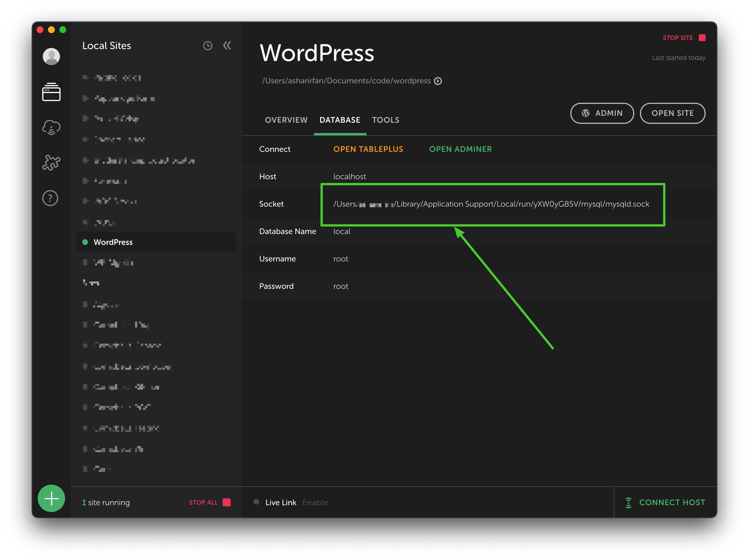The height and width of the screenshot is (560, 749).
Task: Click the red Stop Site square
Action: click(x=702, y=38)
